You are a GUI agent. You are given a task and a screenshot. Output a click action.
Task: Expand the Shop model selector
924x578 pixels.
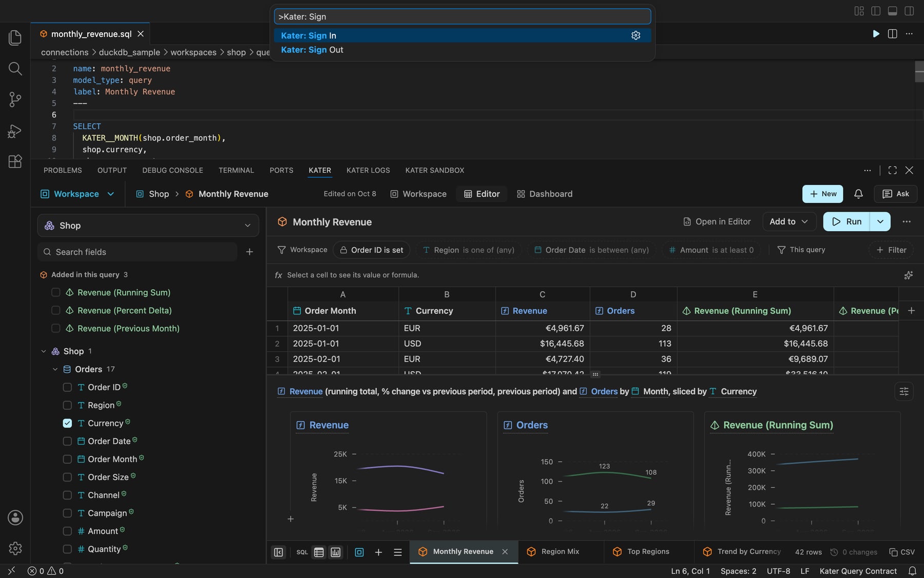pyautogui.click(x=148, y=226)
